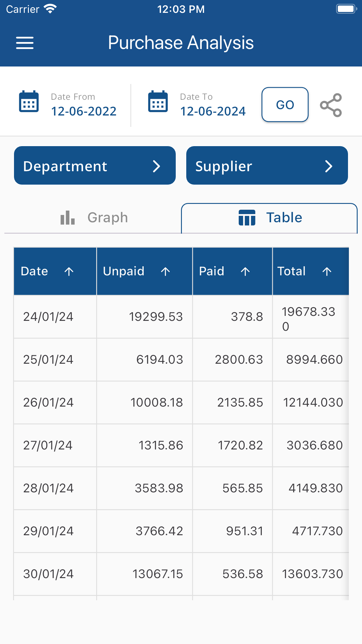Sort by Total column arrow
The height and width of the screenshot is (644, 362).
[327, 272]
